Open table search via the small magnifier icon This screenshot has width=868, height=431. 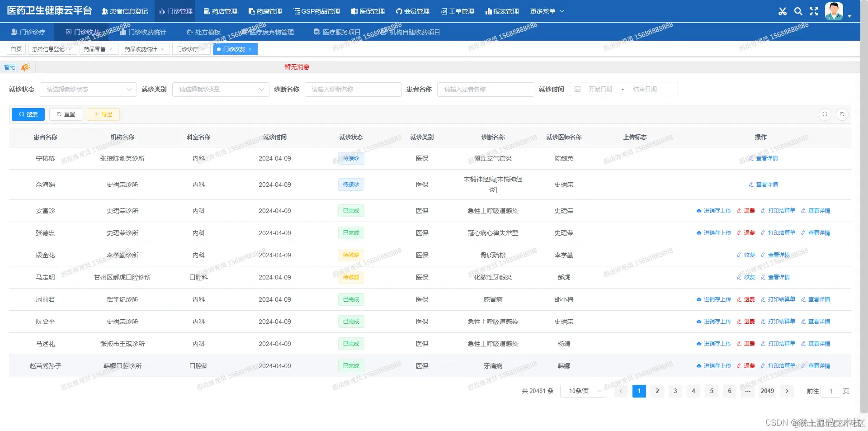click(825, 114)
